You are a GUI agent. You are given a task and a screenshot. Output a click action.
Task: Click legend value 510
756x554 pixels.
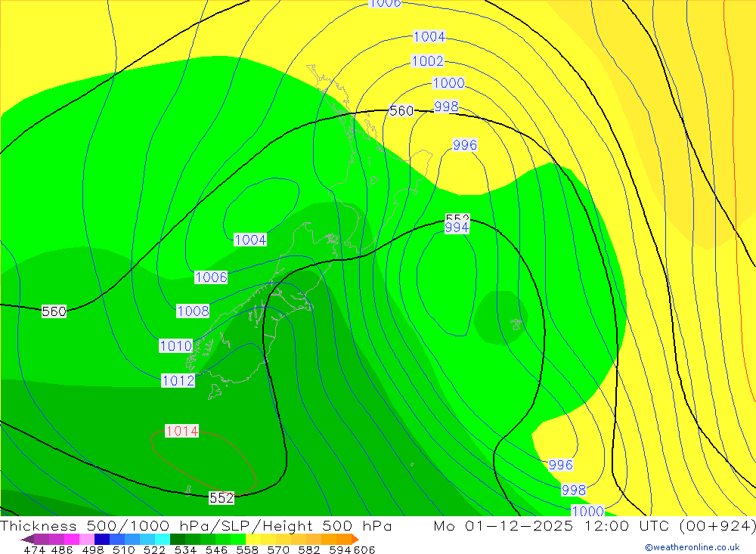pyautogui.click(x=123, y=549)
